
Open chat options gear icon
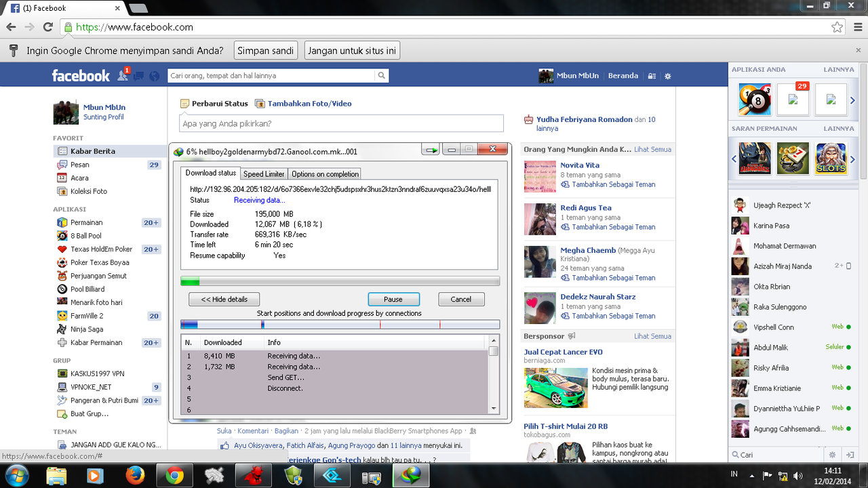coord(832,455)
